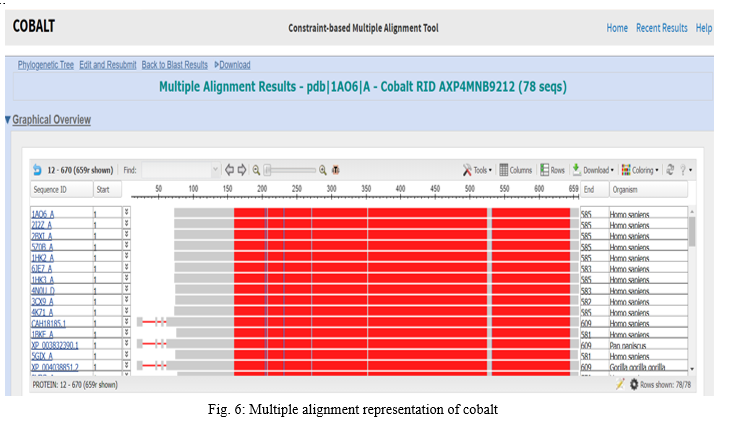
Task: Open the gear settings icon near Rows shown
Action: (x=633, y=384)
